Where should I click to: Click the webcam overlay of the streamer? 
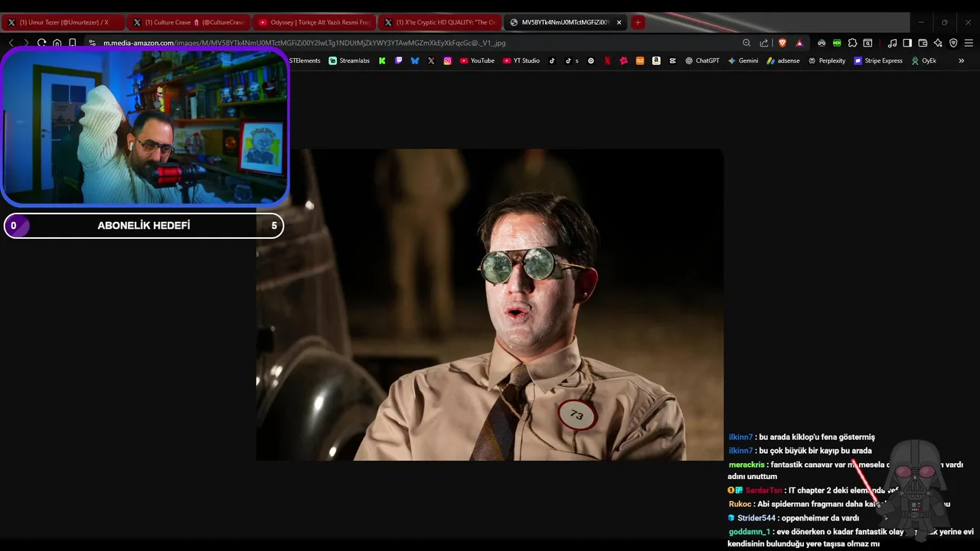[x=145, y=126]
